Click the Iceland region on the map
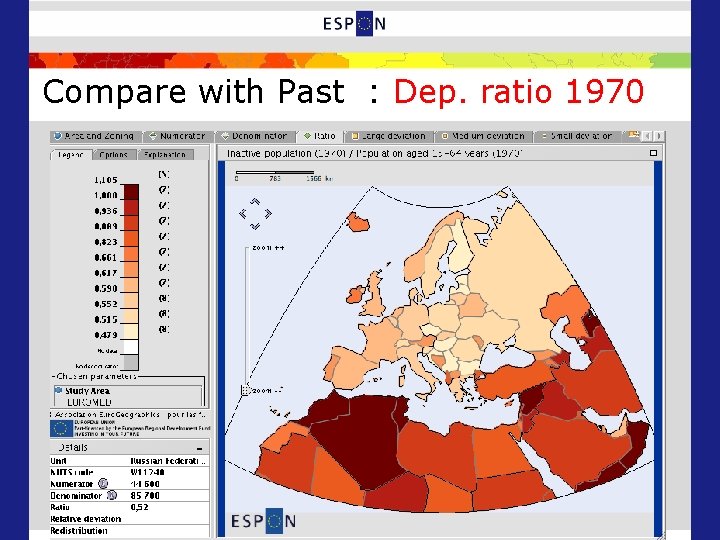The height and width of the screenshot is (540, 720). [358, 223]
